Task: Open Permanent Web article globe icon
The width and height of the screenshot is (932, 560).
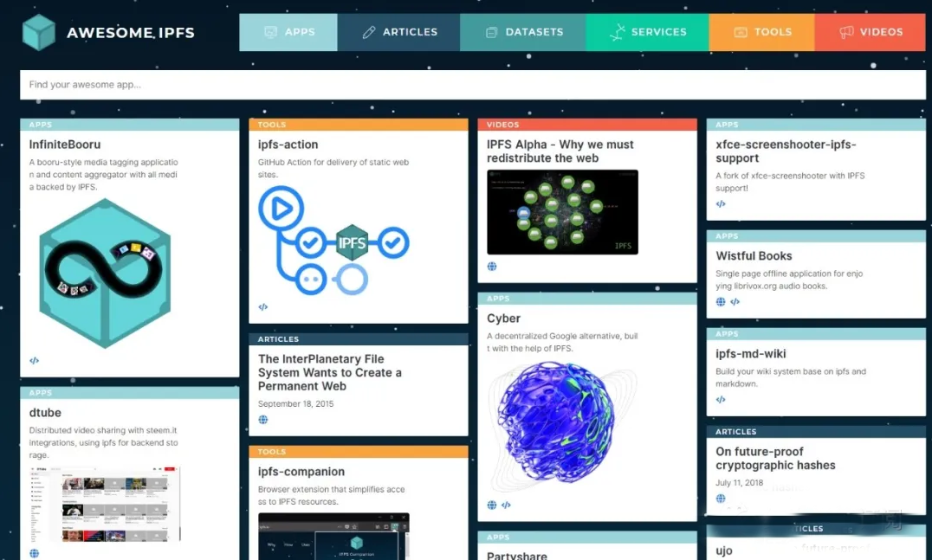Action: point(262,419)
